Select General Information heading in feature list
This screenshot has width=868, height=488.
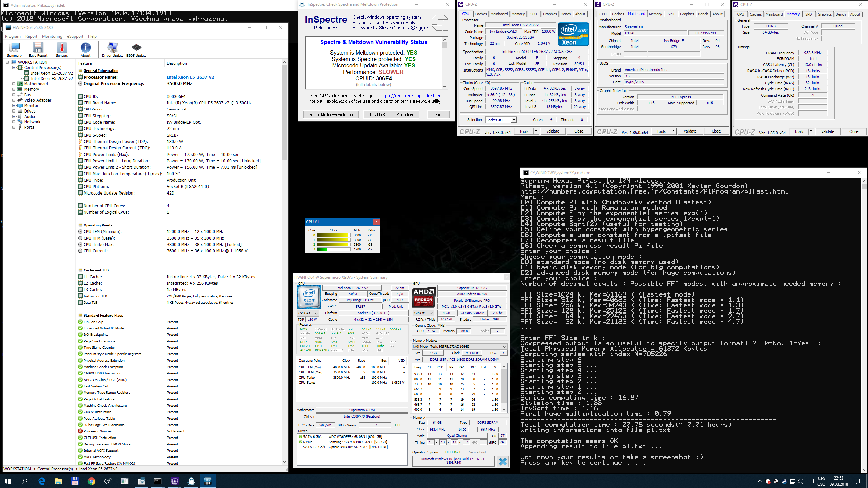[101, 70]
